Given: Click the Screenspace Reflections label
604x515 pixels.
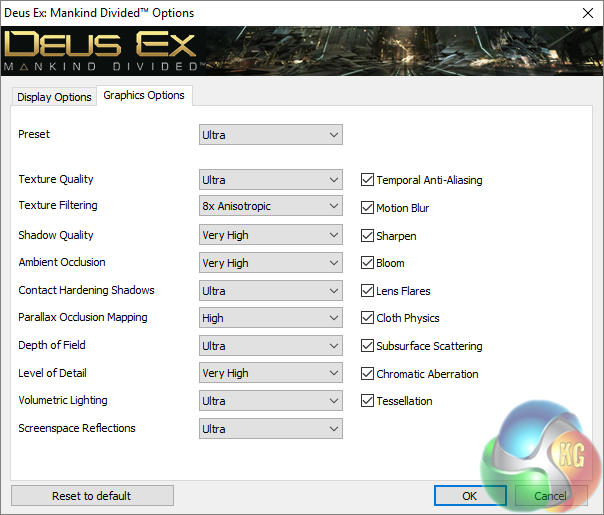Looking at the screenshot, I should [77, 428].
